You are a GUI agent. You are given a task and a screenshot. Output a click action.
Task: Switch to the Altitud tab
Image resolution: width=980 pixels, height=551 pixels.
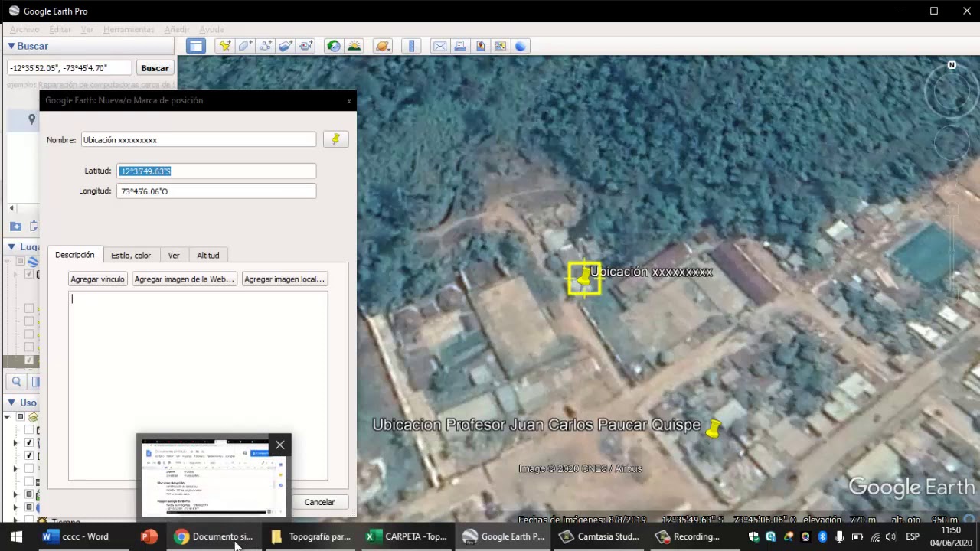pyautogui.click(x=208, y=256)
